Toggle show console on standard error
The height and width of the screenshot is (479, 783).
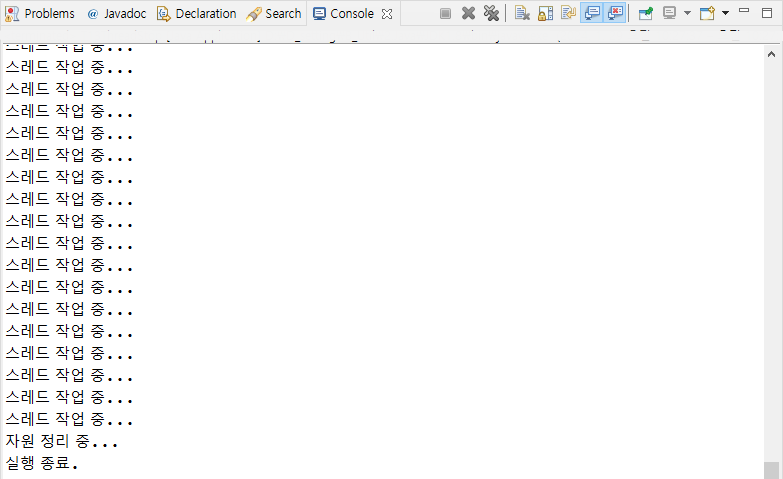615,13
